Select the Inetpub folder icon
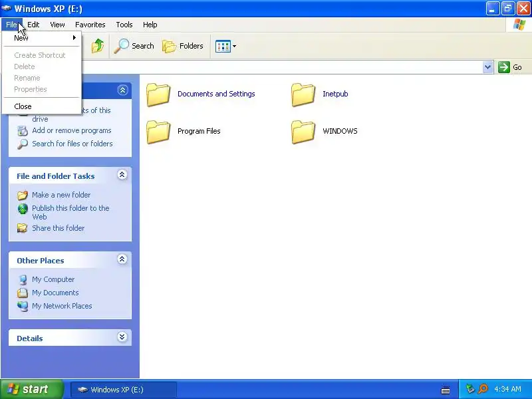 303,94
